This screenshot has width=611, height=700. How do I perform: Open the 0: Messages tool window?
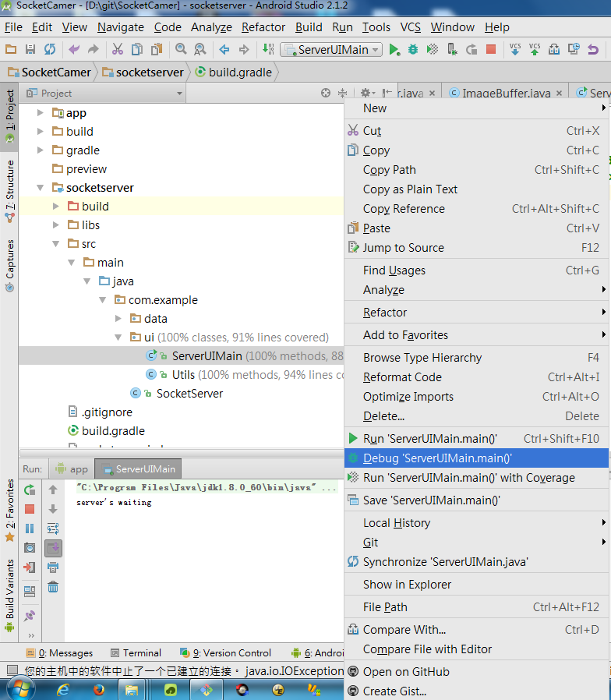(59, 652)
